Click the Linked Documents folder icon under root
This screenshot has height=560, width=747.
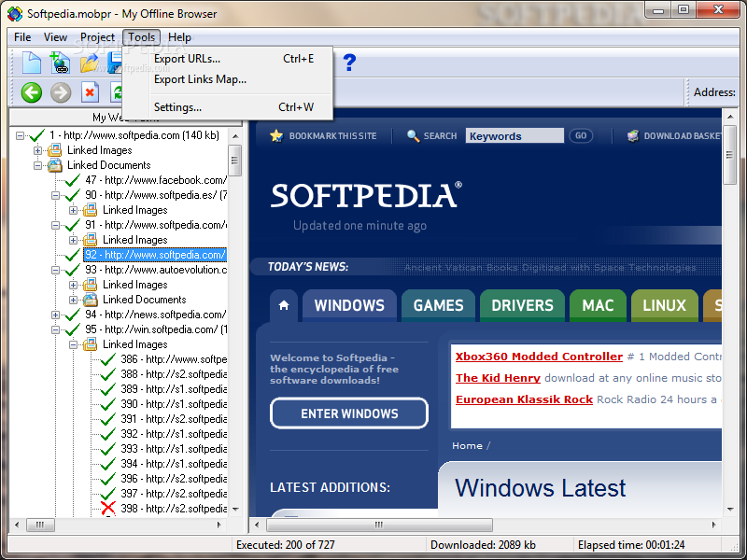pos(55,165)
